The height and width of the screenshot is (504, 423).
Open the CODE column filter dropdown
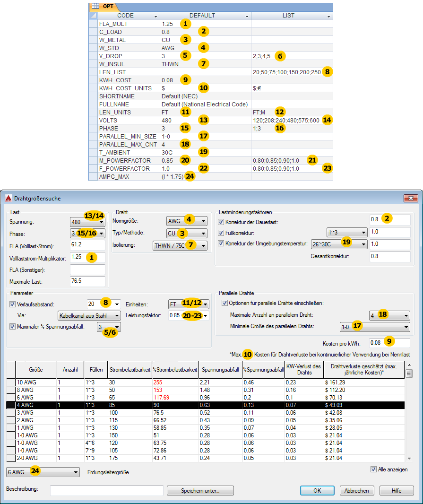[x=156, y=16]
